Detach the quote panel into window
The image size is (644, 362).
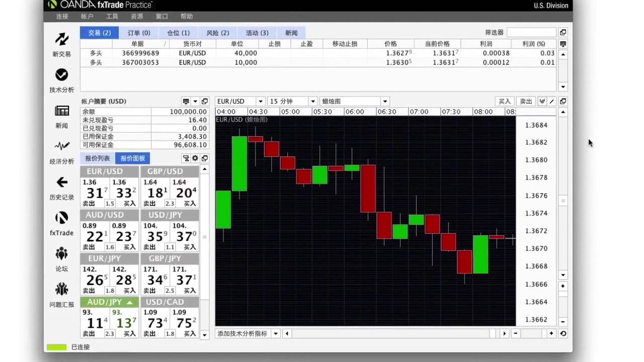pyautogui.click(x=204, y=158)
